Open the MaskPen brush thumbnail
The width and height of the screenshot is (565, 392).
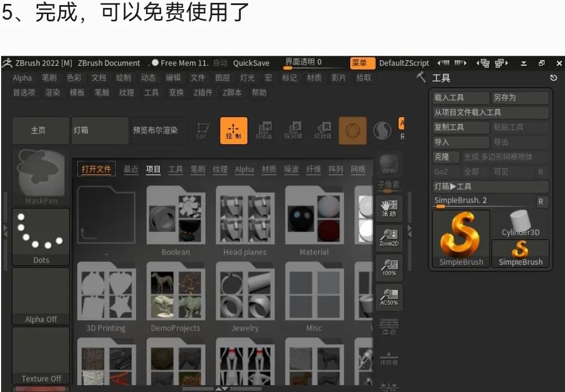click(41, 177)
